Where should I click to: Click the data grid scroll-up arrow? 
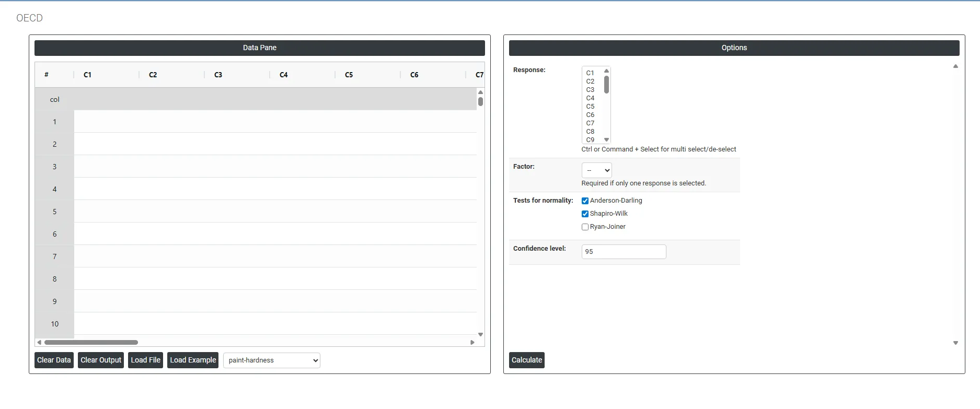click(480, 92)
